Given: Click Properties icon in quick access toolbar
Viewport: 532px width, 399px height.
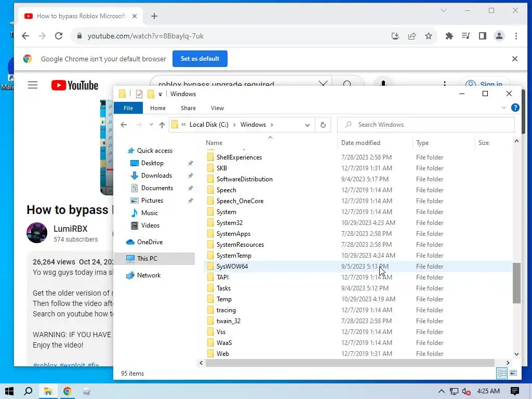Looking at the screenshot, I should tap(139, 94).
